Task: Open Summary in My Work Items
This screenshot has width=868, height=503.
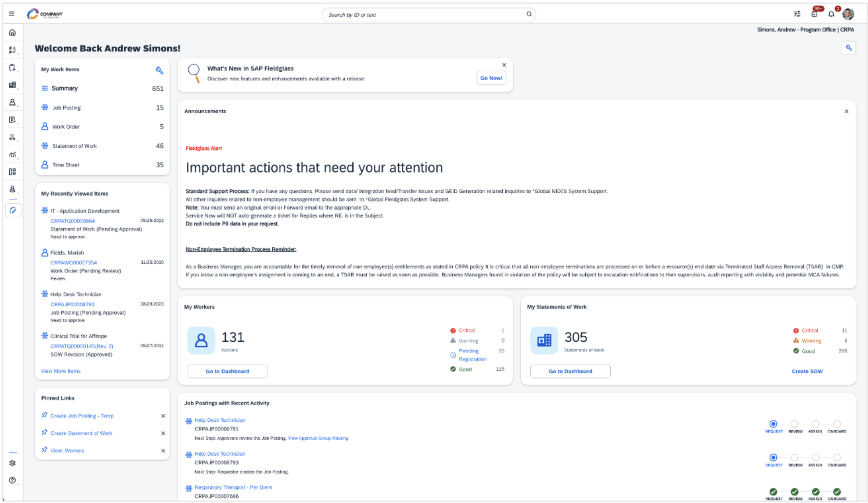Action: pyautogui.click(x=65, y=88)
